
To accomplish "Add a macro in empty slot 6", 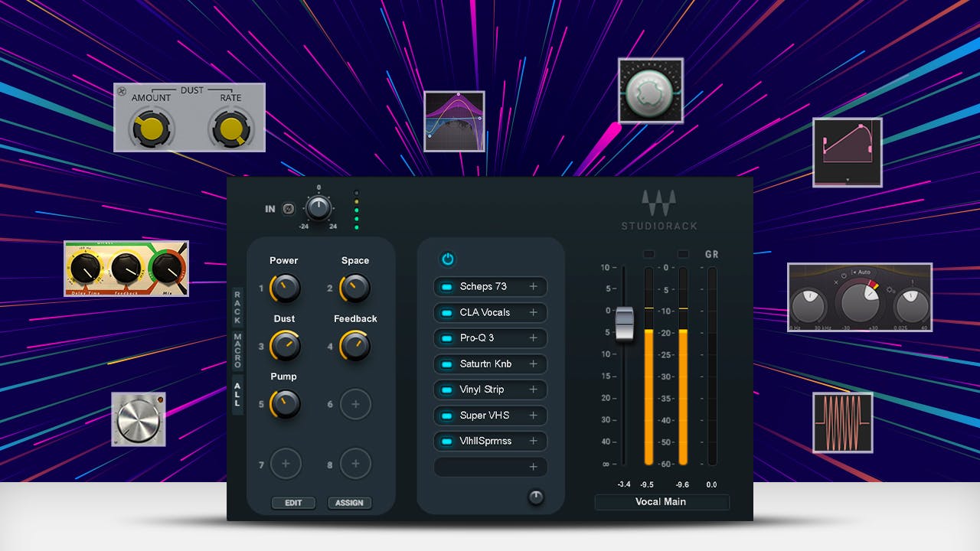I will (x=355, y=403).
